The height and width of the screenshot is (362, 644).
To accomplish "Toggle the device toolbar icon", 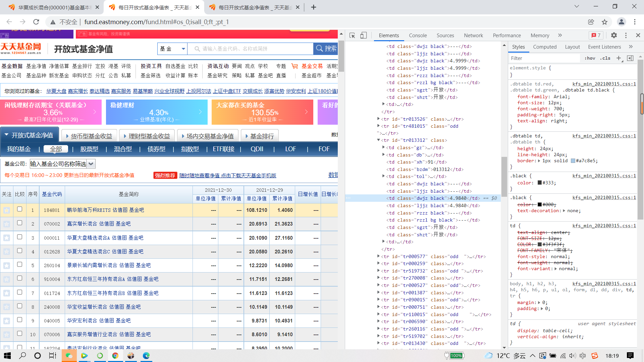I will tap(363, 35).
